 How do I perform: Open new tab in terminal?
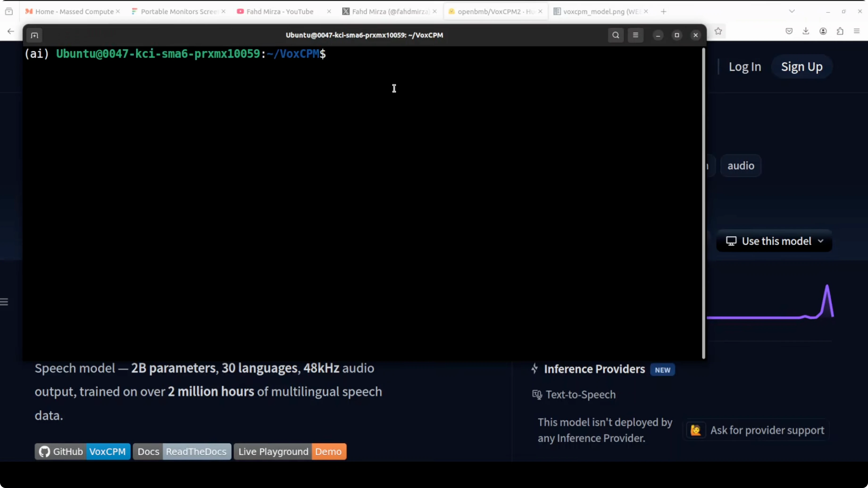coord(34,35)
